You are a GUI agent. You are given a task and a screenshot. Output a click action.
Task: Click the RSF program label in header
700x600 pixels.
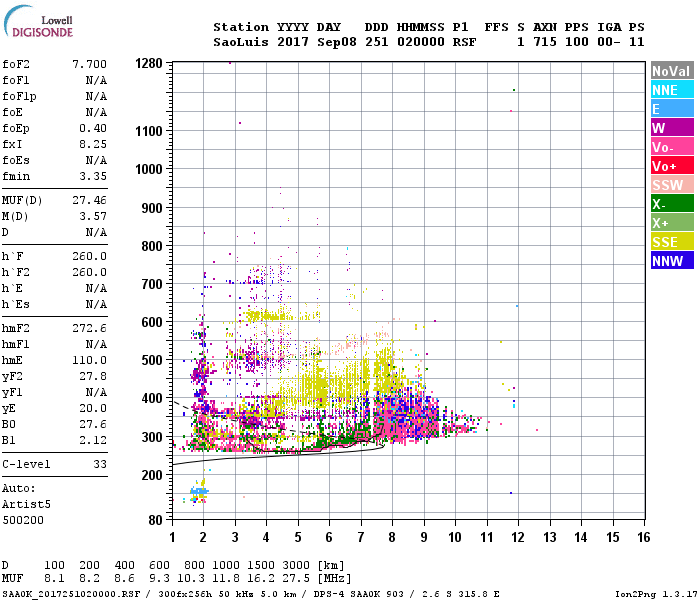pyautogui.click(x=464, y=42)
